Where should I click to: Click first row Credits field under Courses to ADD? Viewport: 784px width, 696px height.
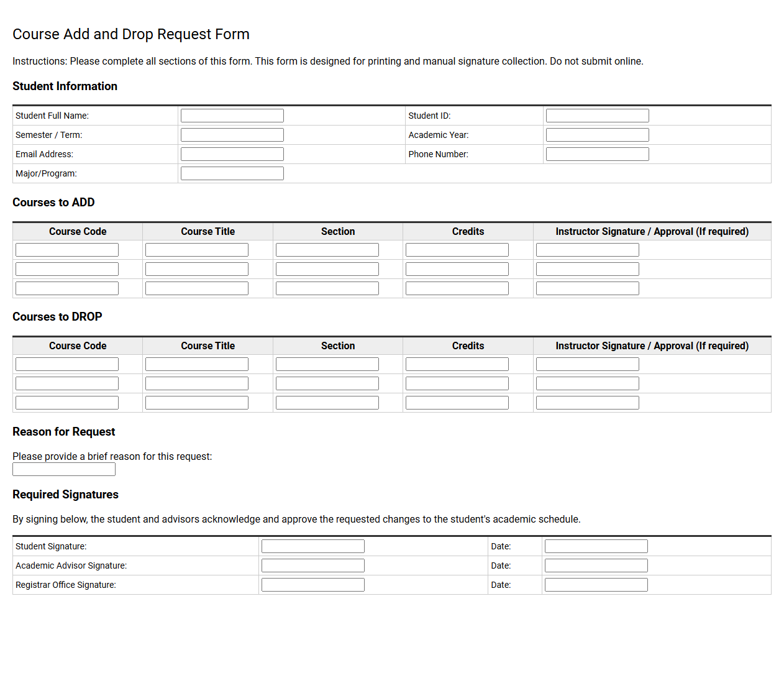[x=457, y=250]
